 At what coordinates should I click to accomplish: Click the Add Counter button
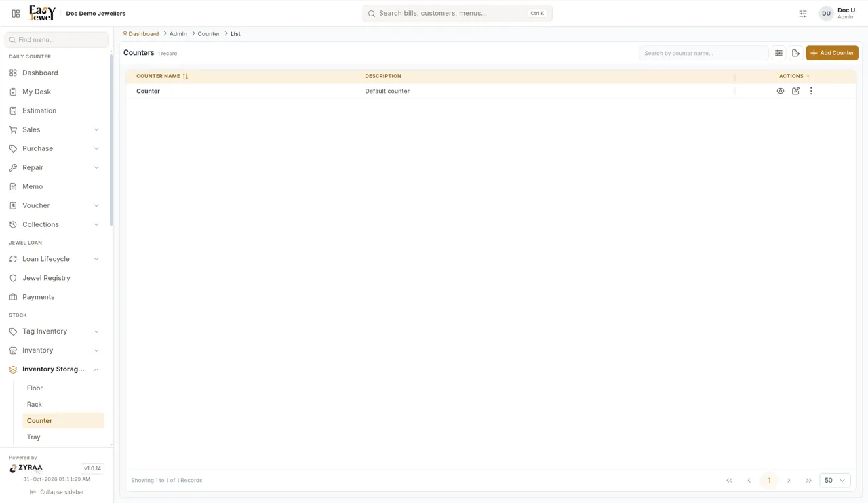tap(832, 53)
